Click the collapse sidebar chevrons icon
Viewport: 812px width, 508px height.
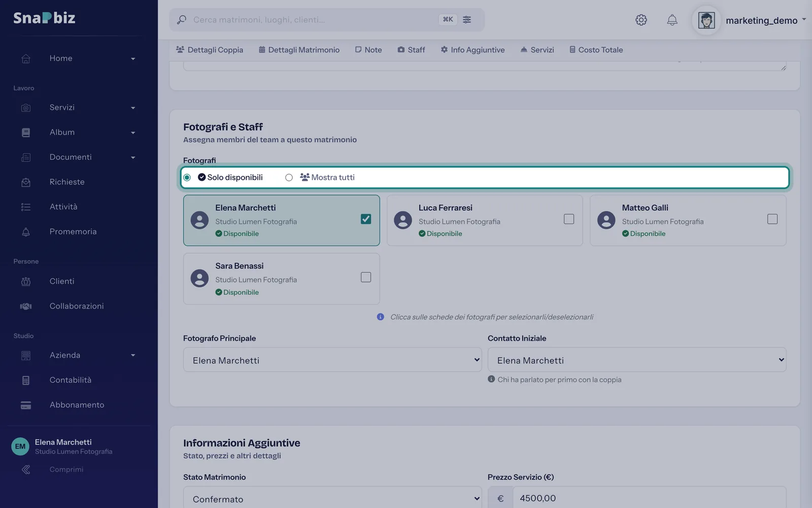pyautogui.click(x=26, y=469)
